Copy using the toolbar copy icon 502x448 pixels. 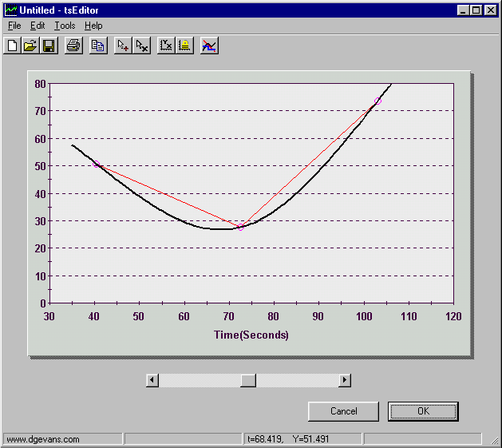click(x=98, y=46)
